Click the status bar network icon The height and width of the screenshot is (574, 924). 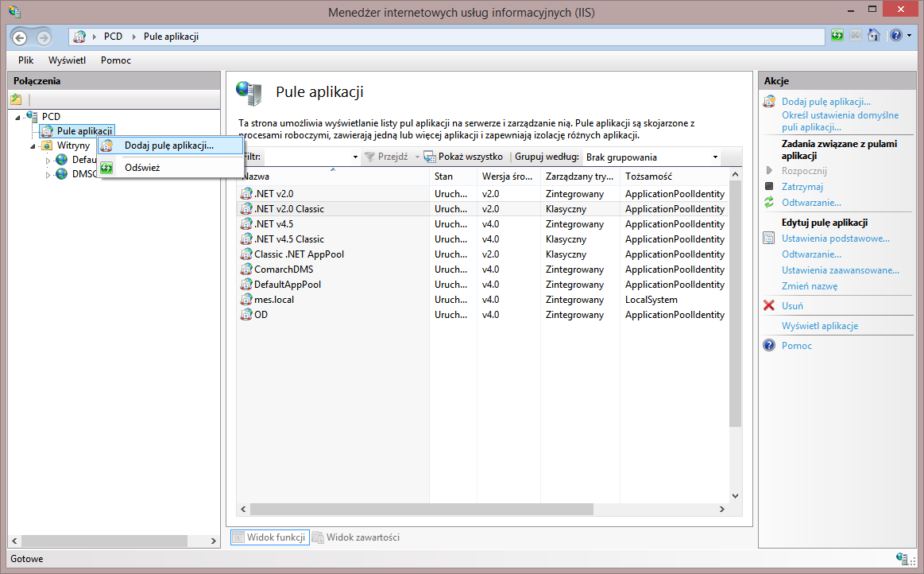(902, 558)
